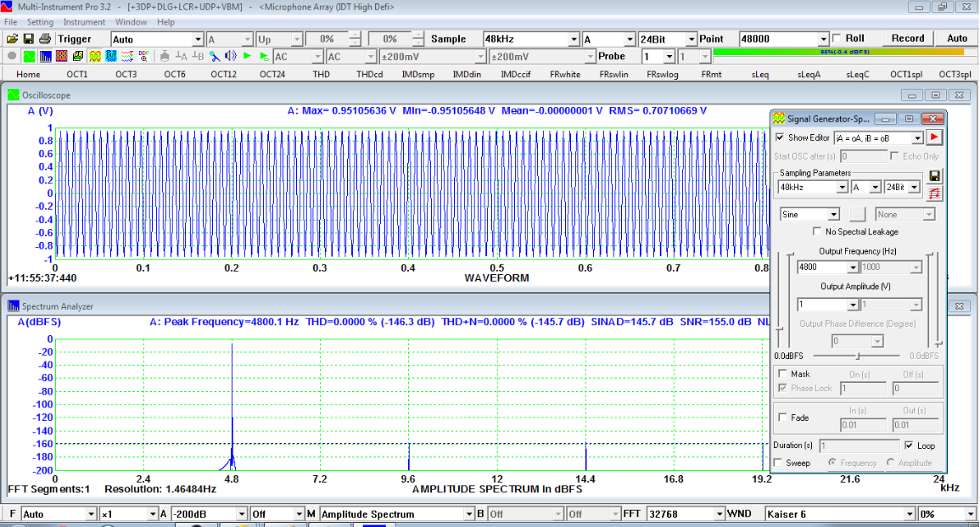Click the Duration (s) input field

point(860,445)
